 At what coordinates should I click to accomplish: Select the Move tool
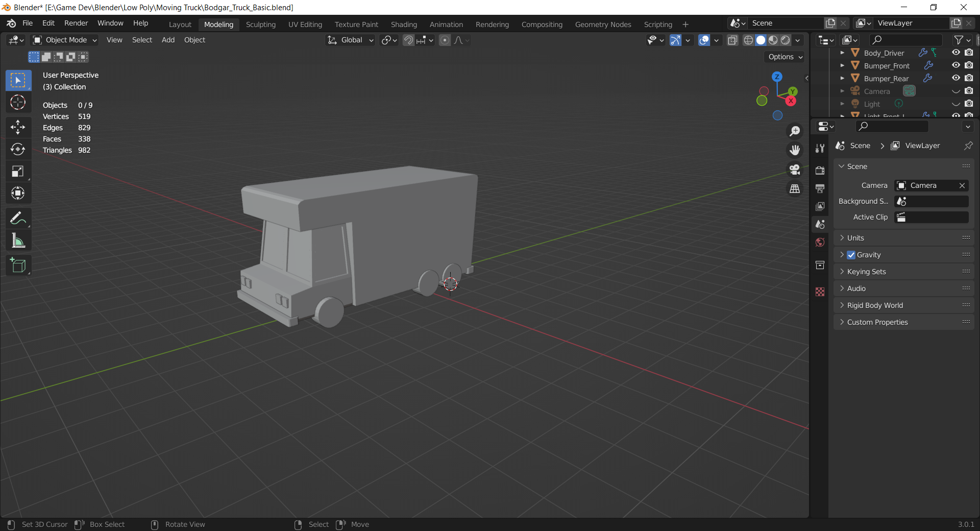click(18, 127)
